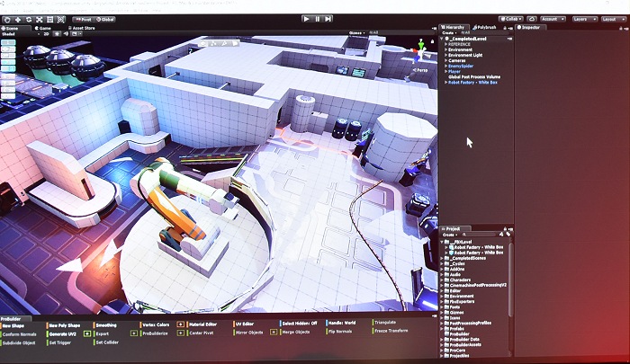Toggle Handle: World setting

(341, 323)
